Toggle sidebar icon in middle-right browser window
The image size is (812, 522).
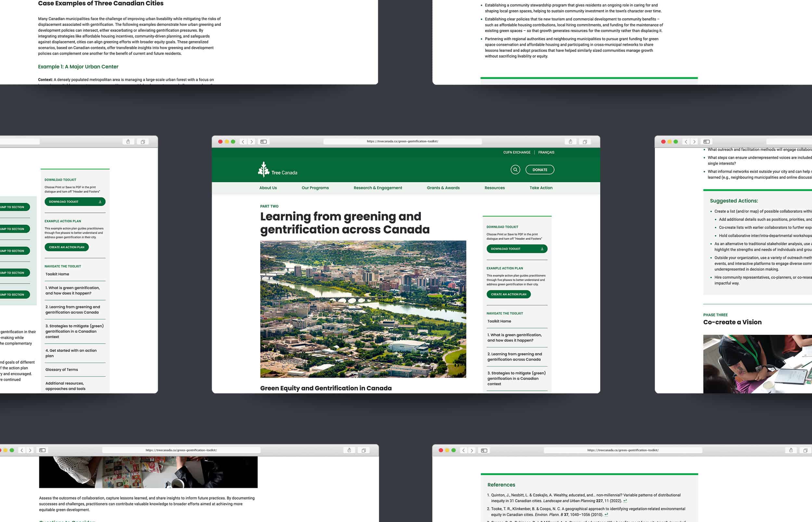pos(707,142)
